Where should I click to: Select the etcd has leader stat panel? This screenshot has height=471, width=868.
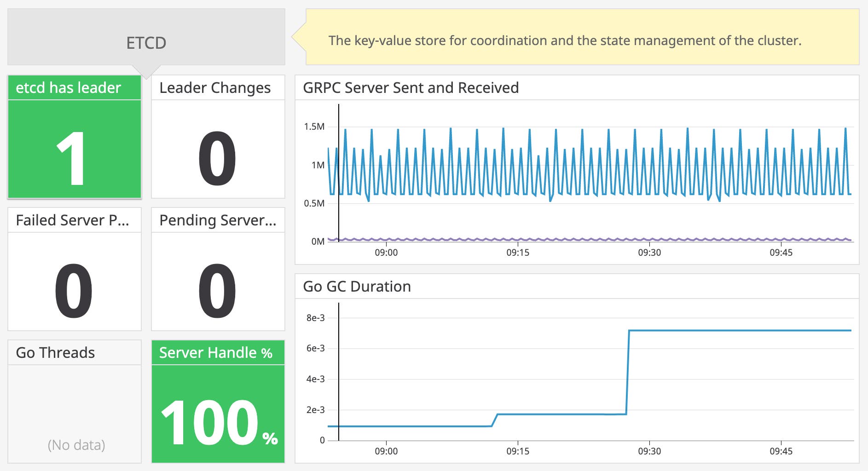point(74,138)
